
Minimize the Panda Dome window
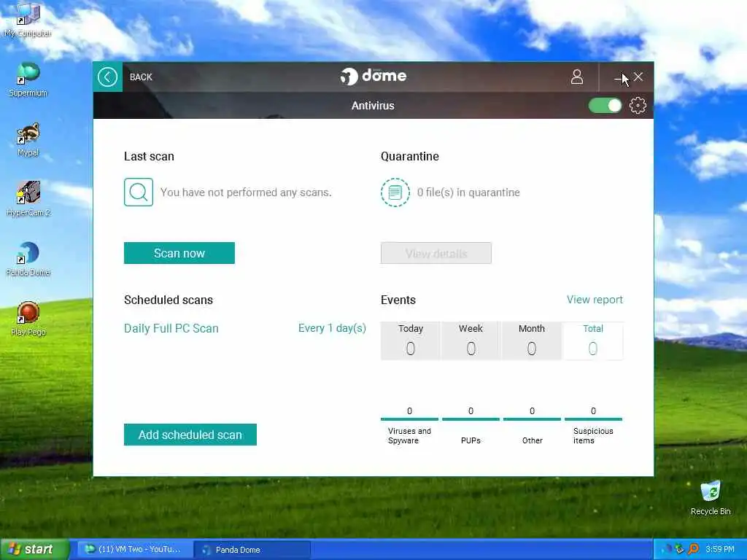pos(619,77)
